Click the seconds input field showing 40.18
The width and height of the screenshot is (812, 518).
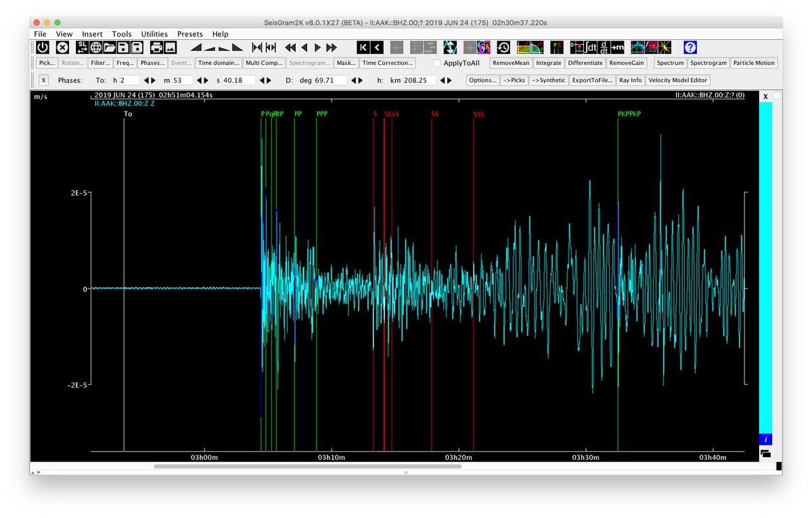pyautogui.click(x=239, y=80)
